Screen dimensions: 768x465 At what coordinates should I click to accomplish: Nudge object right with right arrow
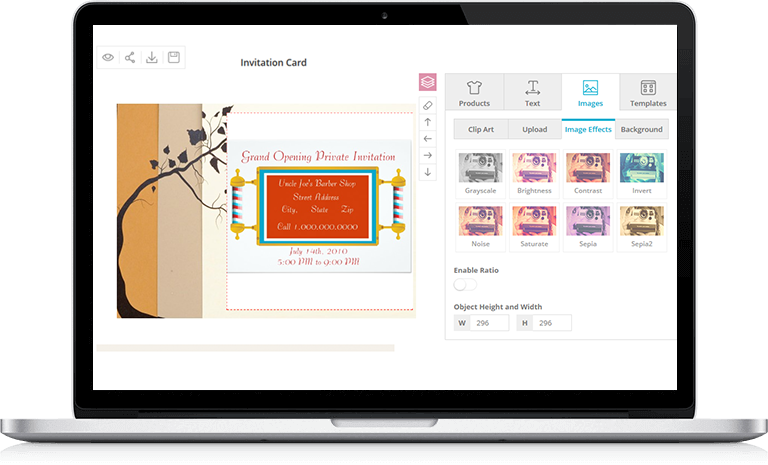428,155
